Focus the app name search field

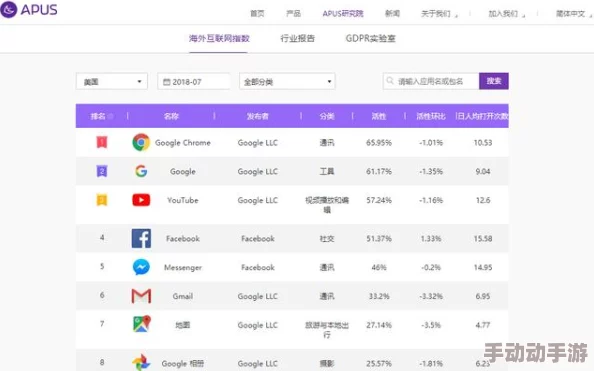431,81
